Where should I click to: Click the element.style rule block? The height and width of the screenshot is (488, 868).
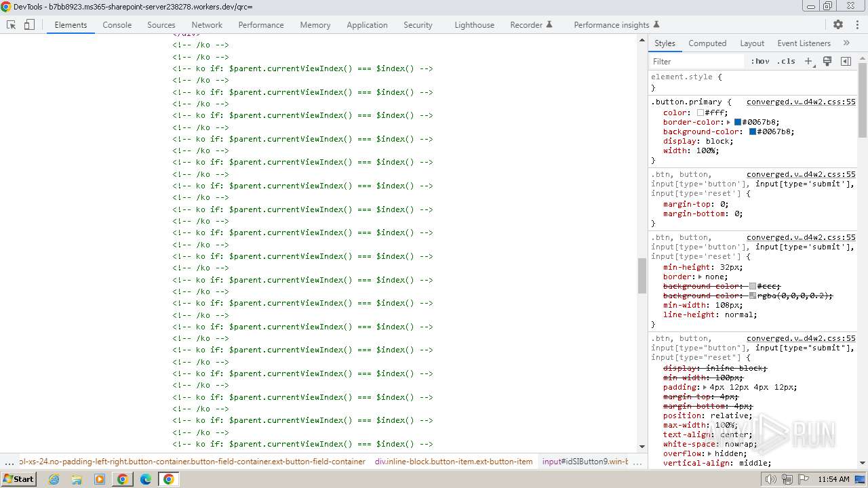[x=753, y=82]
